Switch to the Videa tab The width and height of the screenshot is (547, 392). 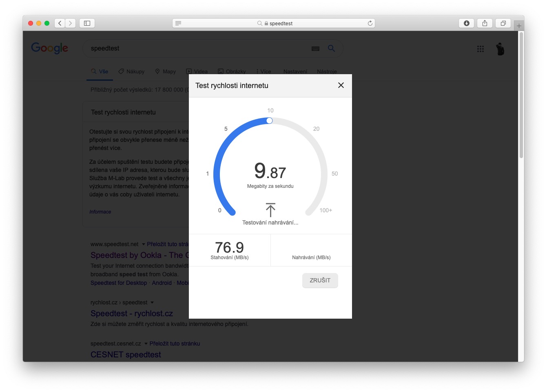pyautogui.click(x=197, y=71)
